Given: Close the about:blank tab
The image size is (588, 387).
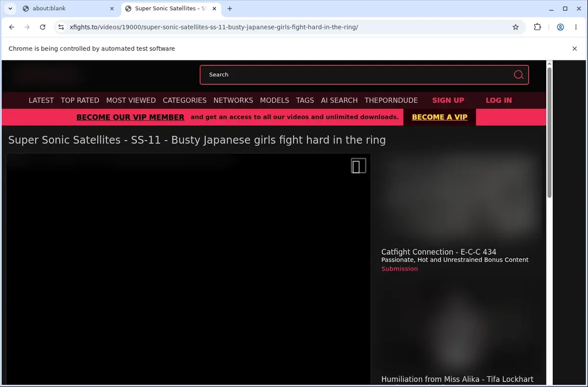Looking at the screenshot, I should [112, 8].
